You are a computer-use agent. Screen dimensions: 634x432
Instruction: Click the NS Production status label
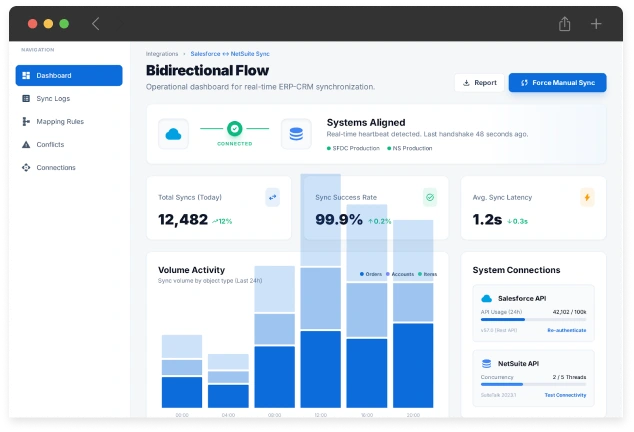[410, 148]
